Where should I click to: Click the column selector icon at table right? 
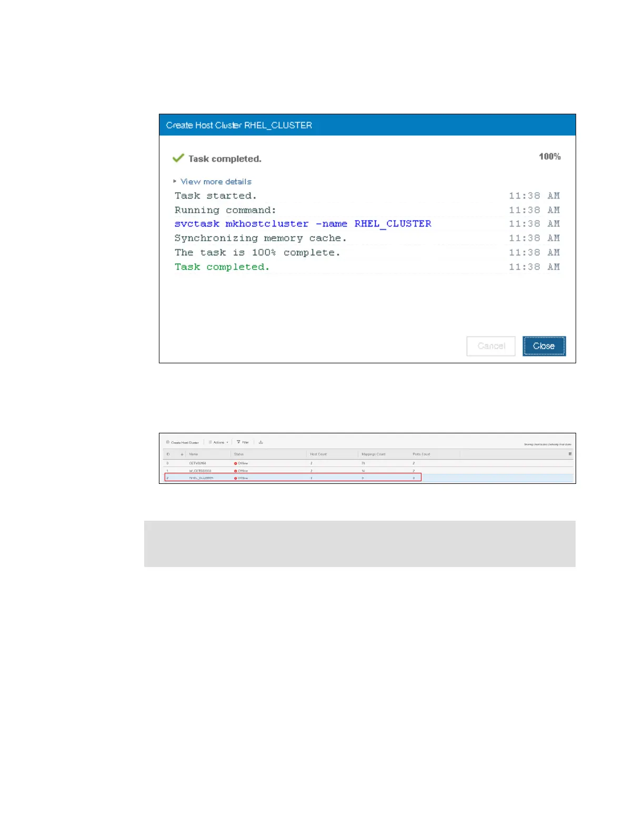click(570, 454)
